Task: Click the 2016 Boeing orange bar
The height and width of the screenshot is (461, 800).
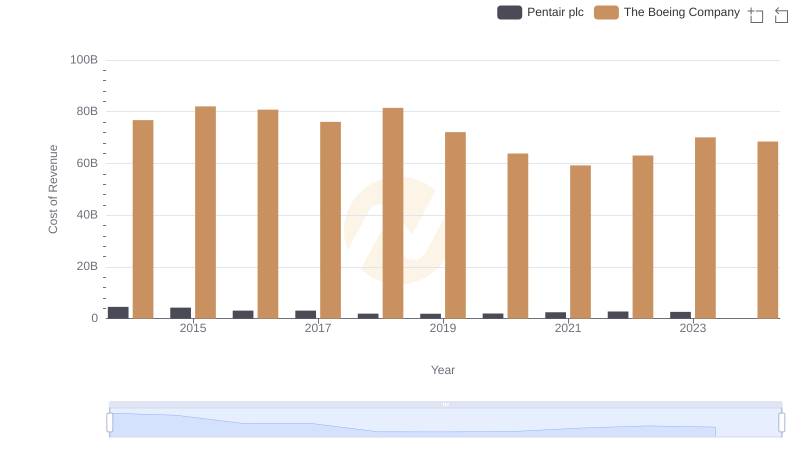Action: pyautogui.click(x=268, y=214)
